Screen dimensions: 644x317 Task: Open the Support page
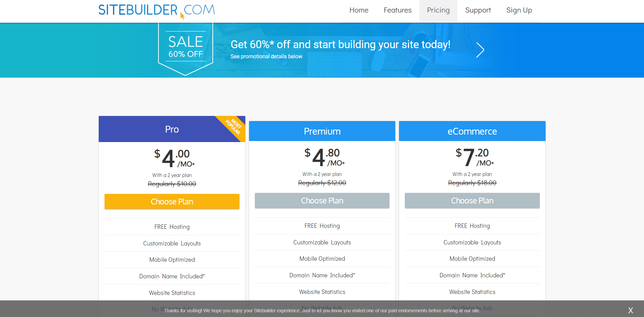coord(478,11)
